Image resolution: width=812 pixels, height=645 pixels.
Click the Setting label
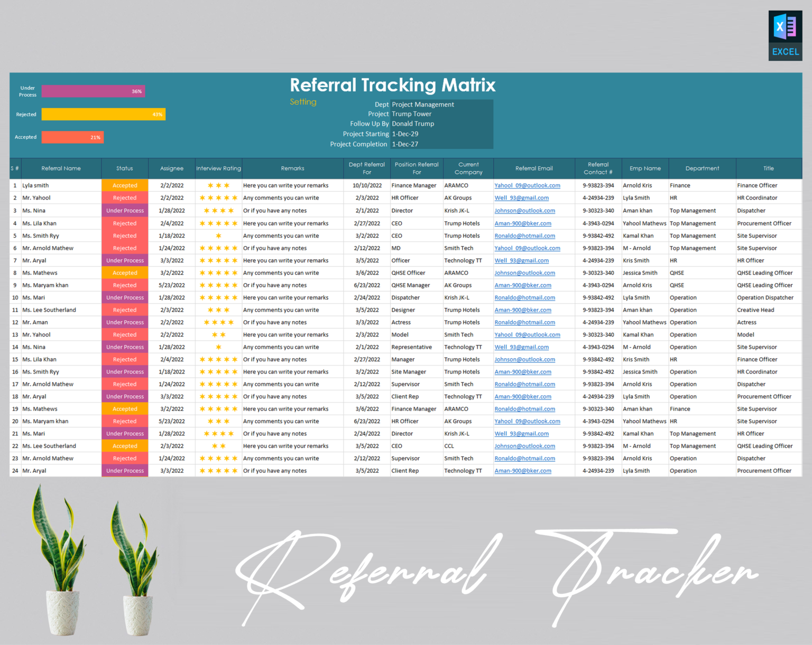303,101
